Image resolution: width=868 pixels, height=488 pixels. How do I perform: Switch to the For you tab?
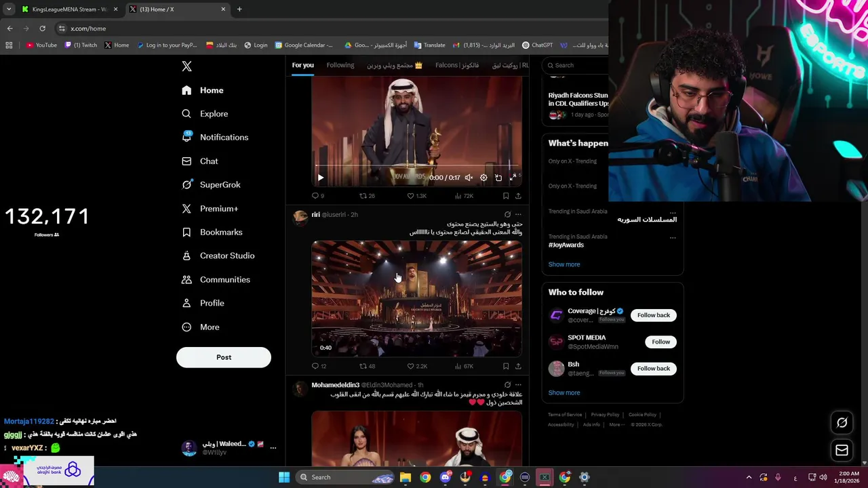click(x=302, y=65)
